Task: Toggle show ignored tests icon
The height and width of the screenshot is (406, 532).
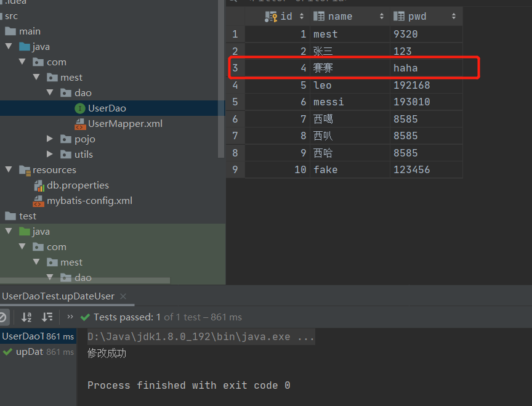Action: pos(2,317)
